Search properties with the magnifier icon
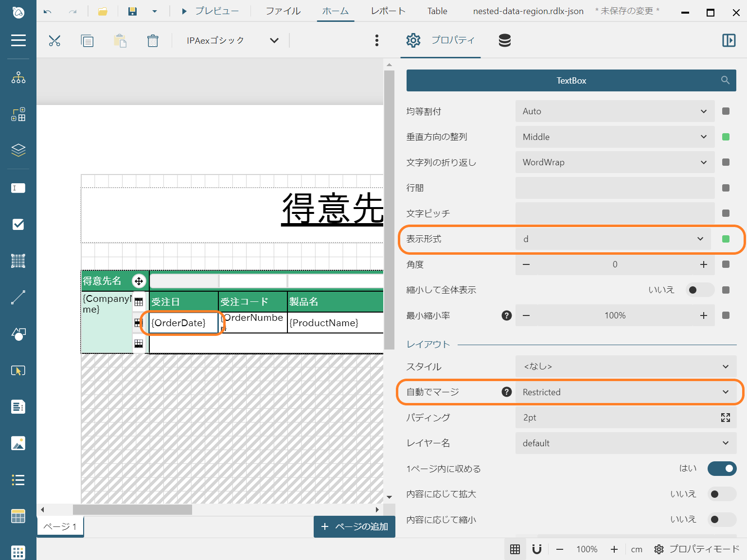Image resolution: width=747 pixels, height=560 pixels. [725, 80]
